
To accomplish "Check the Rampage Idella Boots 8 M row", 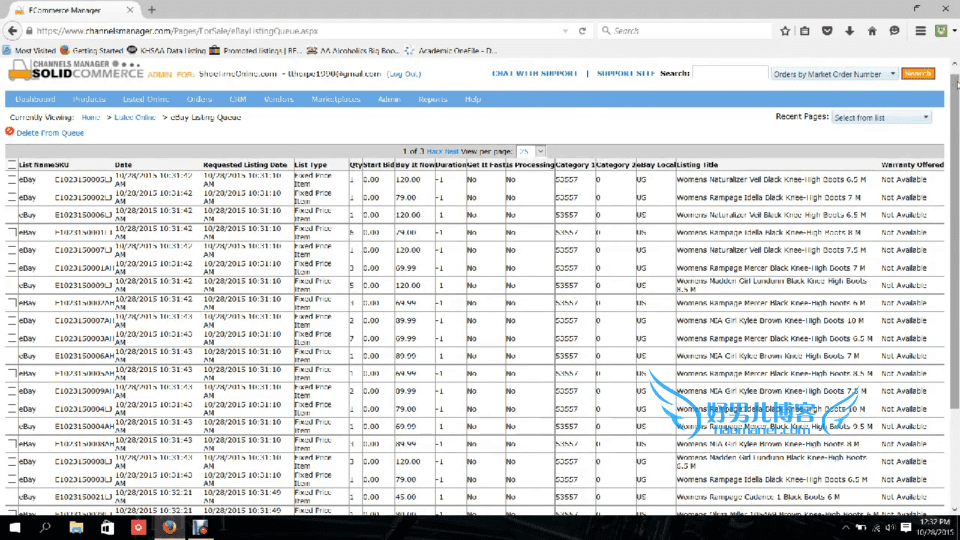I will (12, 233).
